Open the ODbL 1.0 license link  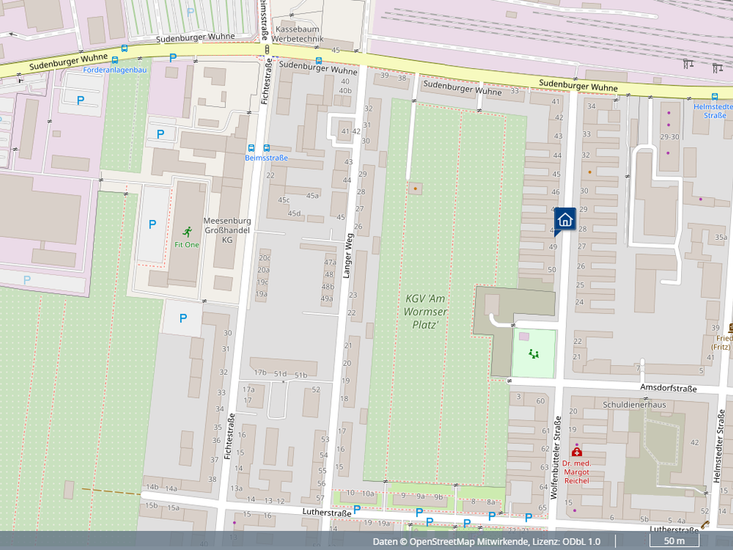click(580, 541)
